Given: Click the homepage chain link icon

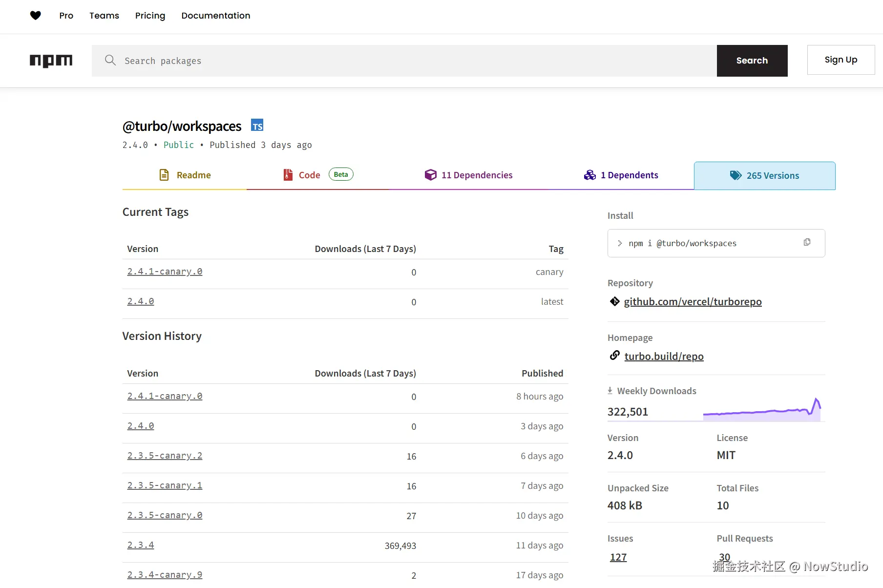Looking at the screenshot, I should (614, 356).
